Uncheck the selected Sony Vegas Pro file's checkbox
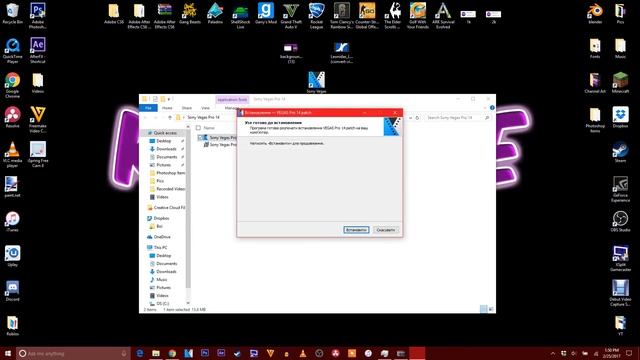The image size is (640, 360). [x=200, y=138]
